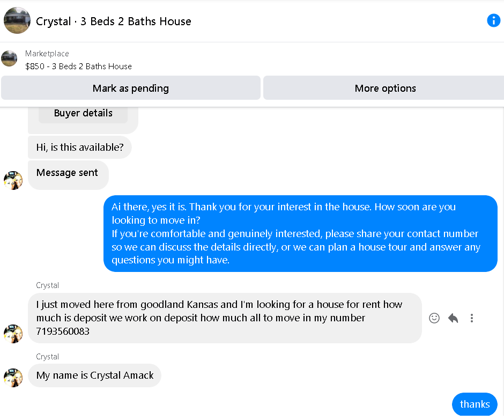React to Crystal's message with the emoji icon
The height and width of the screenshot is (420, 504).
pyautogui.click(x=434, y=318)
